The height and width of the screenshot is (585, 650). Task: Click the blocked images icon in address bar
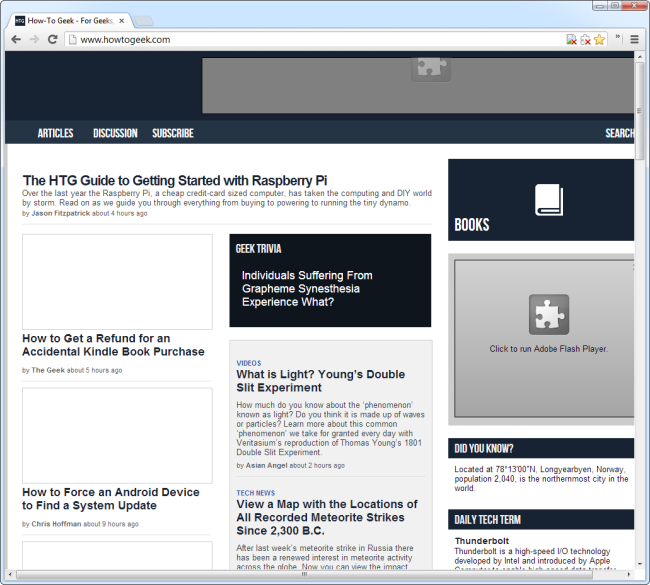(x=571, y=39)
